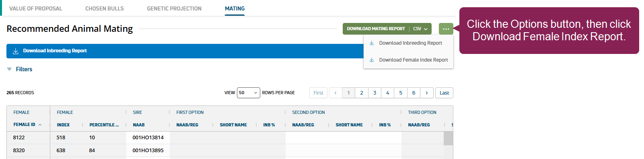Click the previous page left chevron

[x=335, y=93]
